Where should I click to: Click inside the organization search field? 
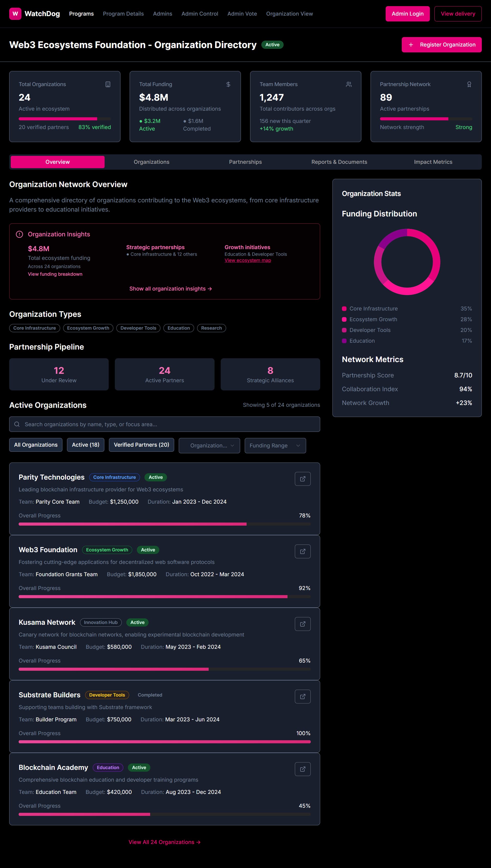(135, 424)
